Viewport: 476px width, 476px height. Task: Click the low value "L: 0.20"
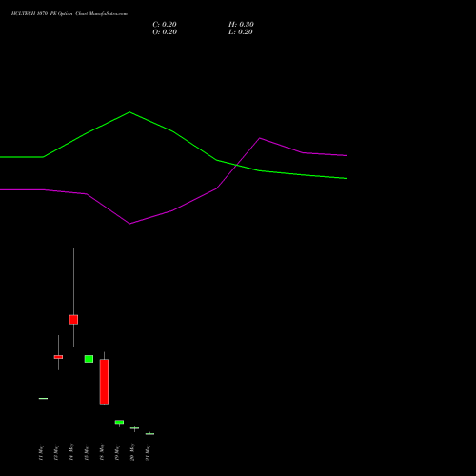[241, 32]
